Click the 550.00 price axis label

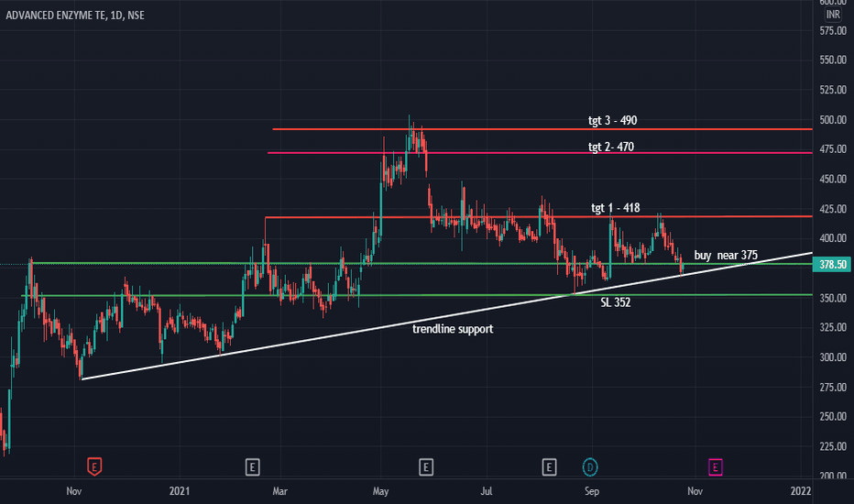833,60
